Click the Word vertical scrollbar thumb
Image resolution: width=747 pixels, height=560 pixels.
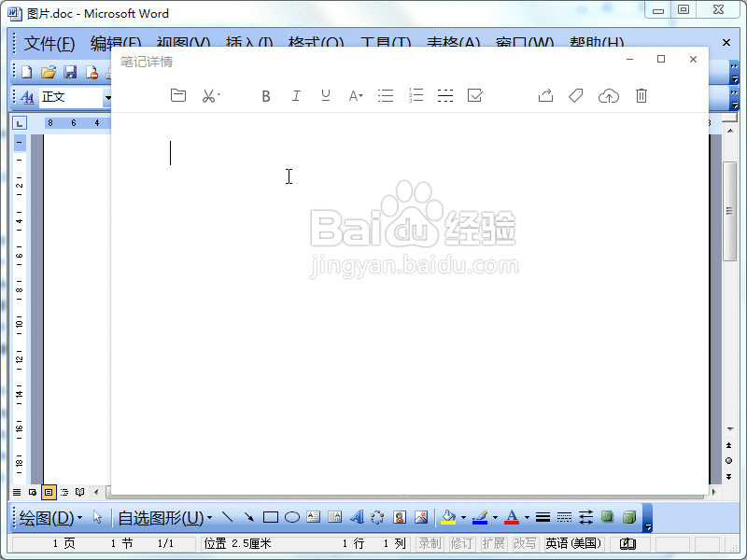coord(729,211)
